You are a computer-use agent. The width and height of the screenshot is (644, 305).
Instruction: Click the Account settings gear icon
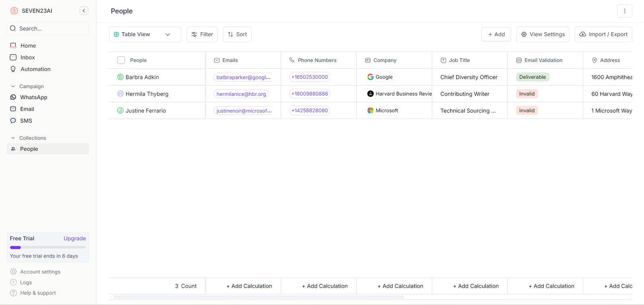click(x=13, y=272)
